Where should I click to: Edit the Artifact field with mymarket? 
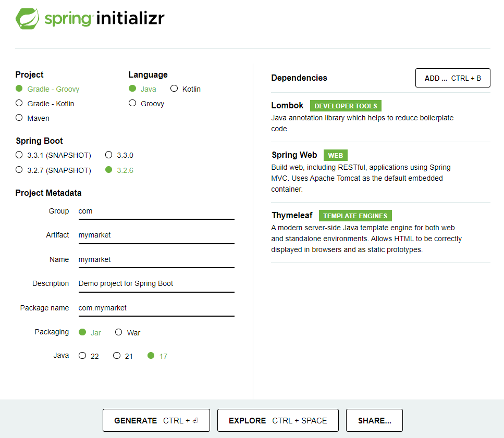156,236
